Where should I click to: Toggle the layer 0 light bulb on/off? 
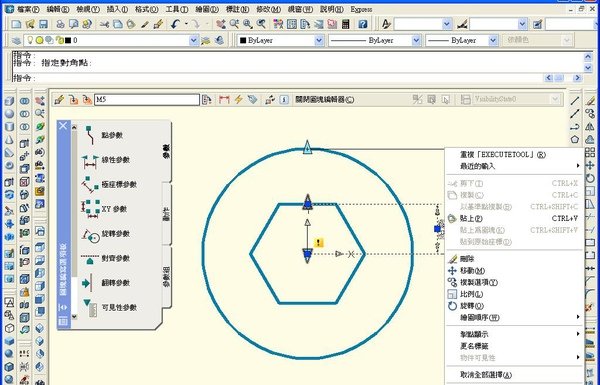pyautogui.click(x=30, y=40)
